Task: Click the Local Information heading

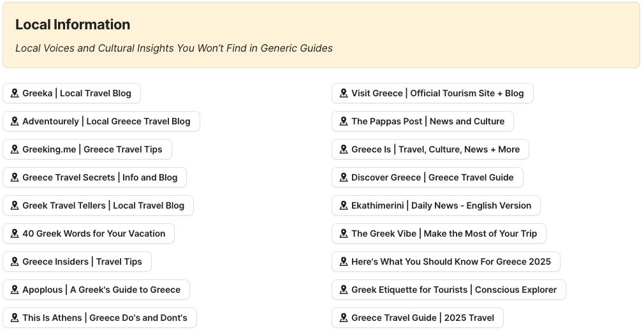Action: (x=73, y=24)
